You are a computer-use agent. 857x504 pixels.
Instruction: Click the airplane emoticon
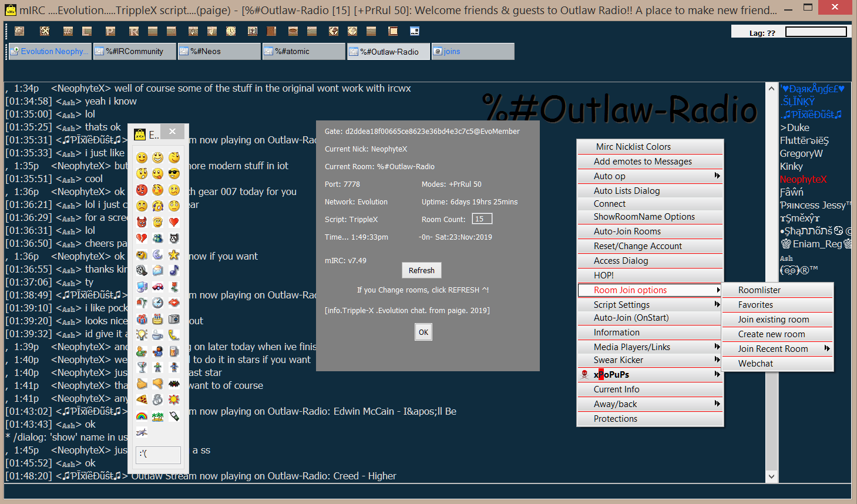click(x=142, y=432)
